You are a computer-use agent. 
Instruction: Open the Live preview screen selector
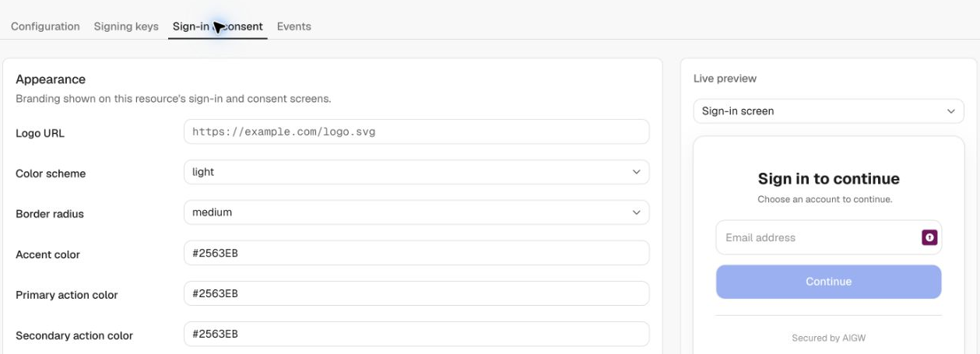pos(828,111)
